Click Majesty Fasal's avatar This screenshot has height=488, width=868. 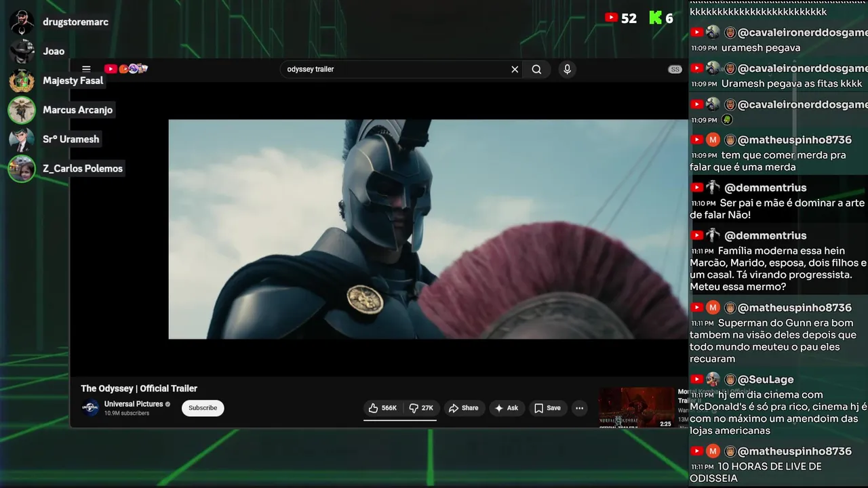(x=22, y=81)
